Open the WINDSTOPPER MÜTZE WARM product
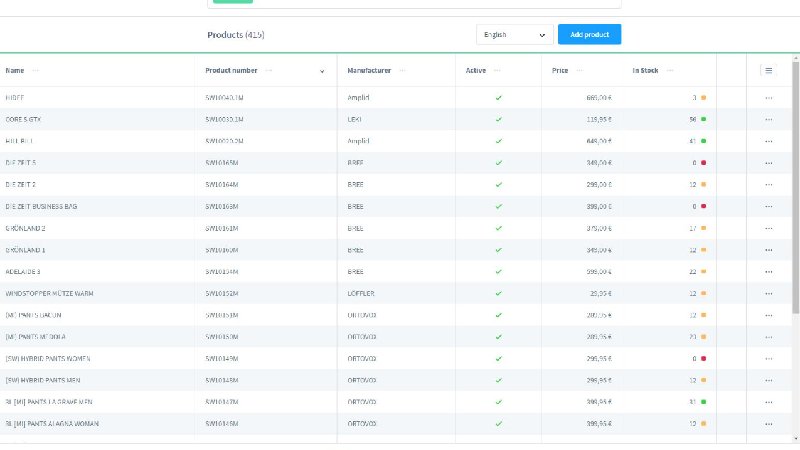 coord(49,293)
